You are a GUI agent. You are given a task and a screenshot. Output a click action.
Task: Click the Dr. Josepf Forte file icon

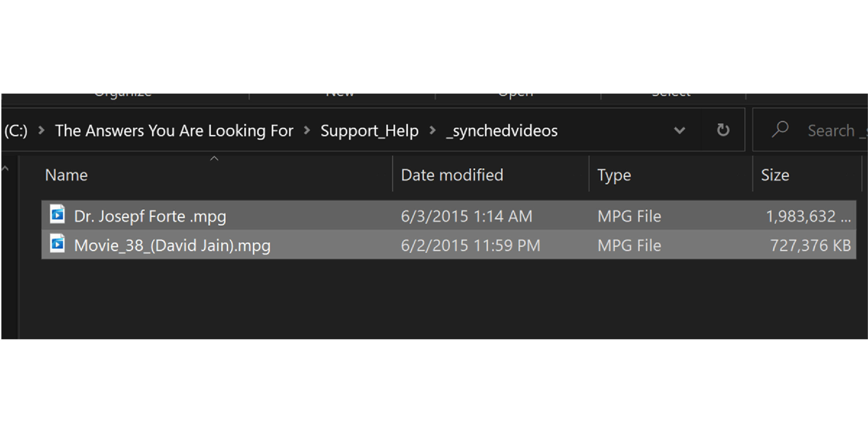(57, 214)
